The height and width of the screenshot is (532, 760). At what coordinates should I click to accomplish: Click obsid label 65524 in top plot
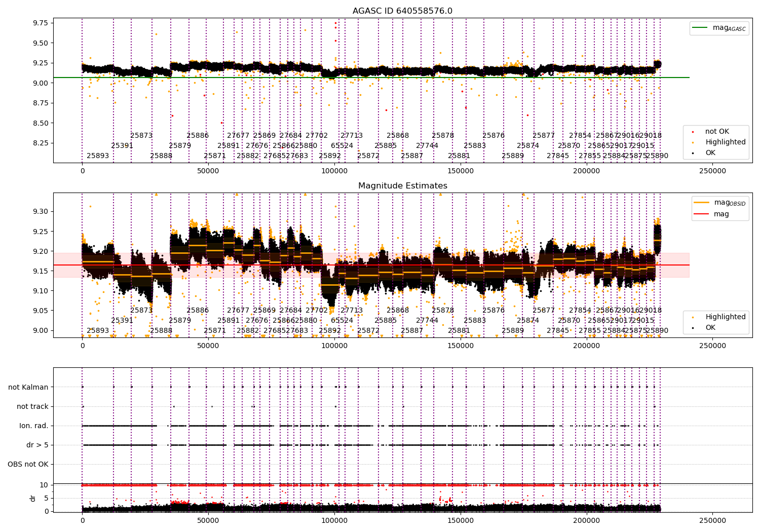(342, 145)
